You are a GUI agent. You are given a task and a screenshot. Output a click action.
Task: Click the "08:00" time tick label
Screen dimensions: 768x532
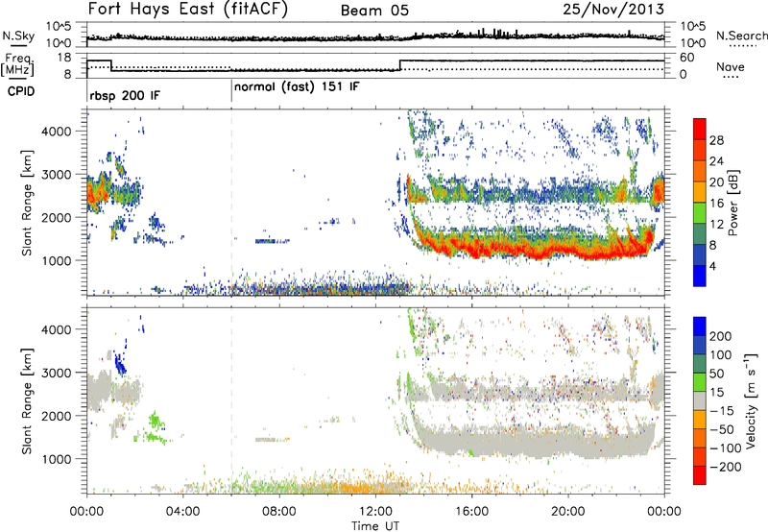pos(279,512)
